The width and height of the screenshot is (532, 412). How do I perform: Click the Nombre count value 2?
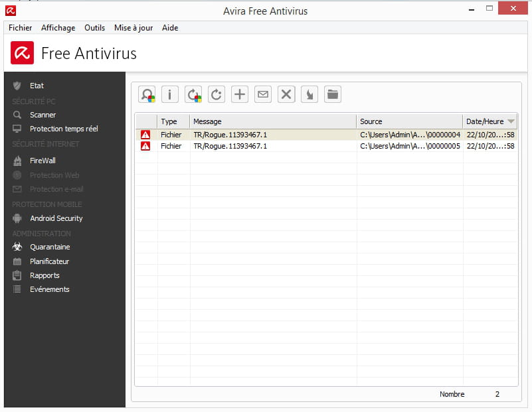tap(497, 394)
